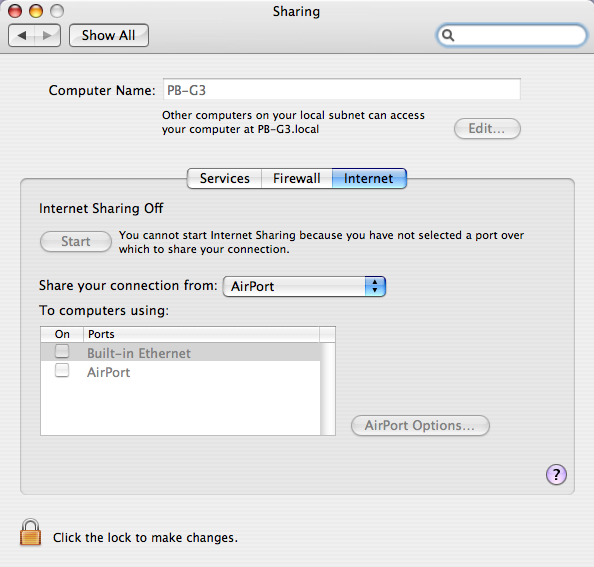Click the lock icon to make changes
Viewport: 594px width, 567px height.
(x=30, y=533)
